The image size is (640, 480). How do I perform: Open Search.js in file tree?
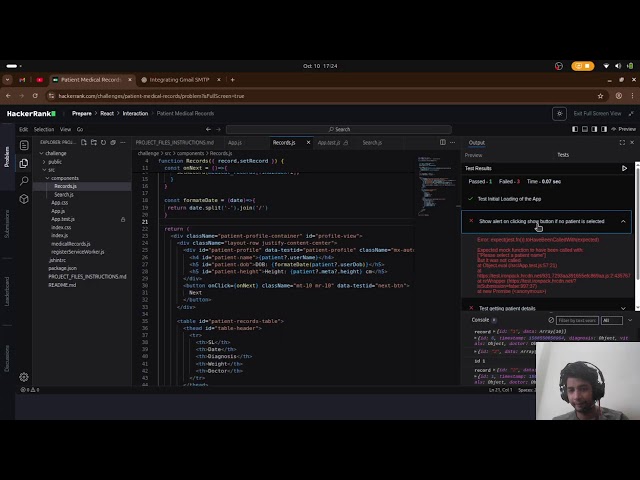(x=64, y=194)
